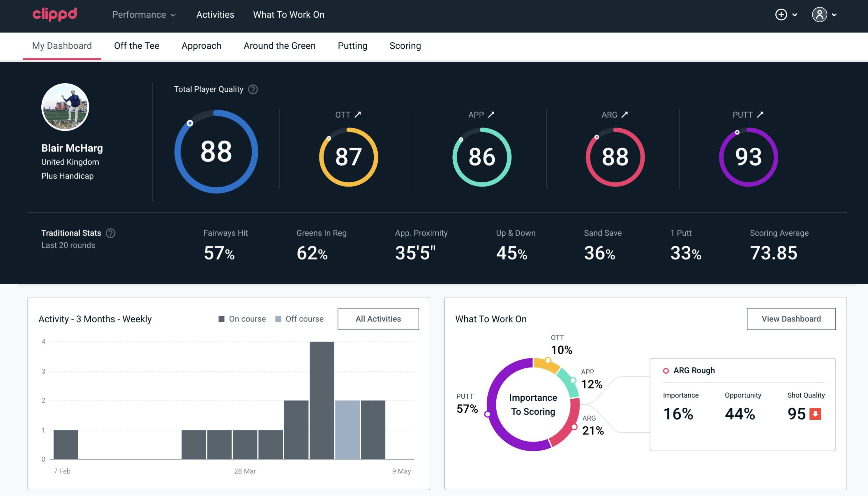868x496 pixels.
Task: Click the Total Player Quality help icon
Action: [252, 89]
